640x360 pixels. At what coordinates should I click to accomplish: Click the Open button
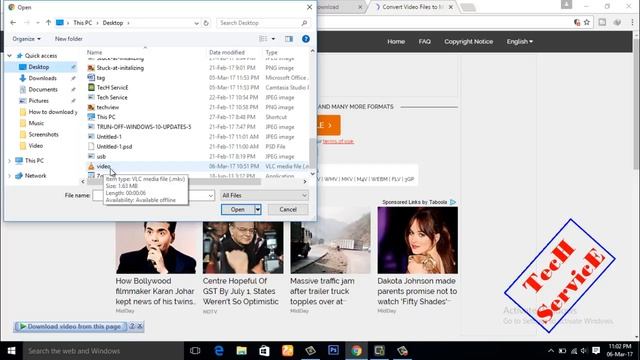[x=238, y=209]
